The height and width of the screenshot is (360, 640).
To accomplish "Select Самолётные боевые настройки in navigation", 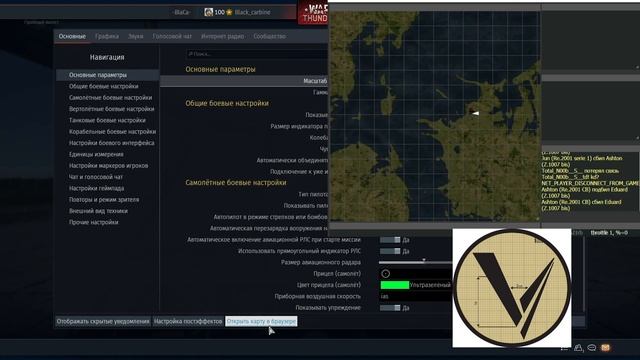I will [111, 98].
